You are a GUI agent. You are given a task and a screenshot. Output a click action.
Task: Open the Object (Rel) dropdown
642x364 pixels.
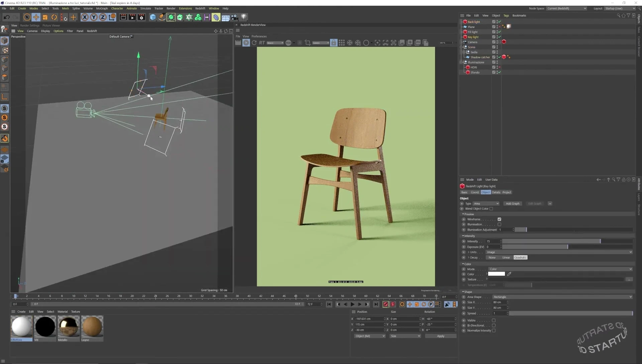pyautogui.click(x=370, y=336)
